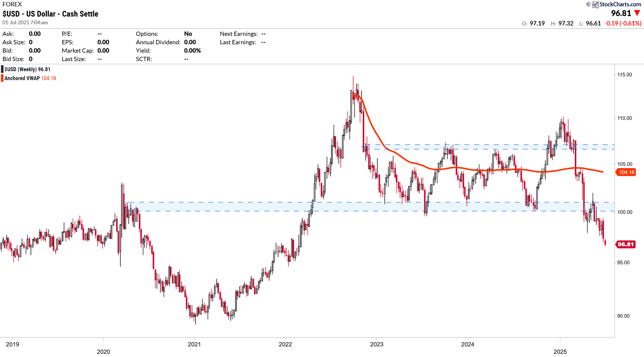Click the 115.00 price axis label
Viewport: 644px width, 357px height.
coord(625,75)
